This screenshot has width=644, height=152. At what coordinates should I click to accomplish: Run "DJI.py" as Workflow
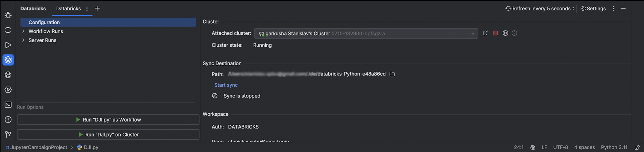[108, 120]
